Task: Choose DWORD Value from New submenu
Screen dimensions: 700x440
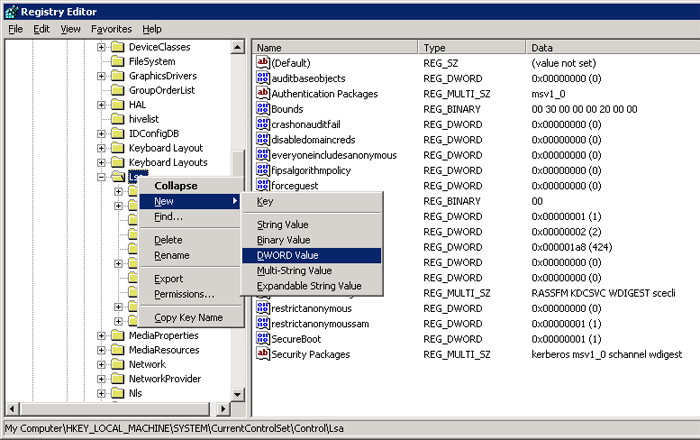Action: [x=312, y=255]
